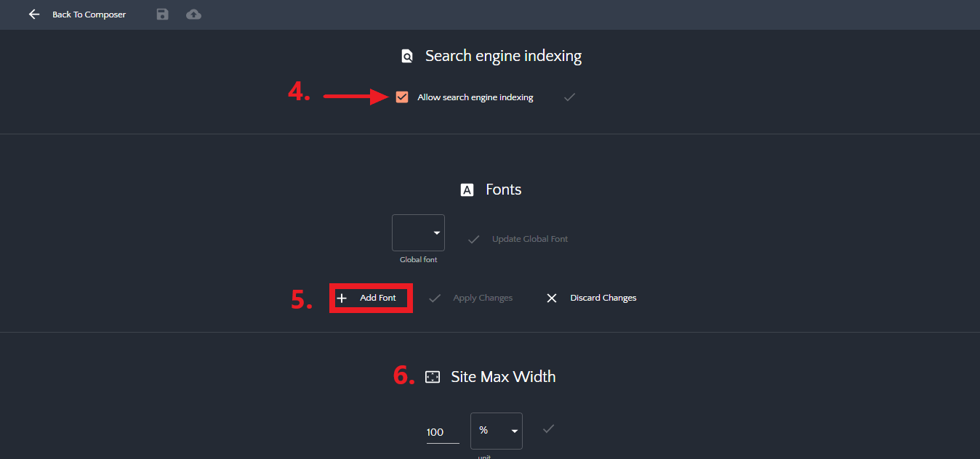Open the Global font dropdown
Screen dimensions: 980x459
419,233
